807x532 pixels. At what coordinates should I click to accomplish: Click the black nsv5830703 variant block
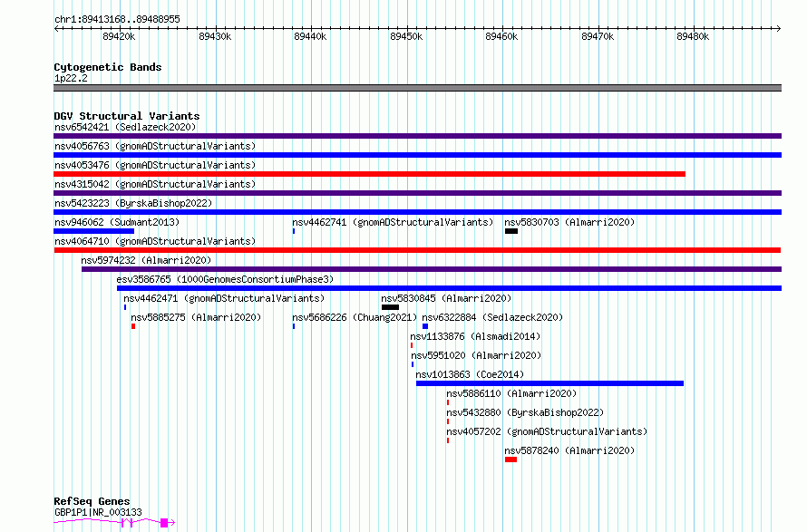(511, 231)
